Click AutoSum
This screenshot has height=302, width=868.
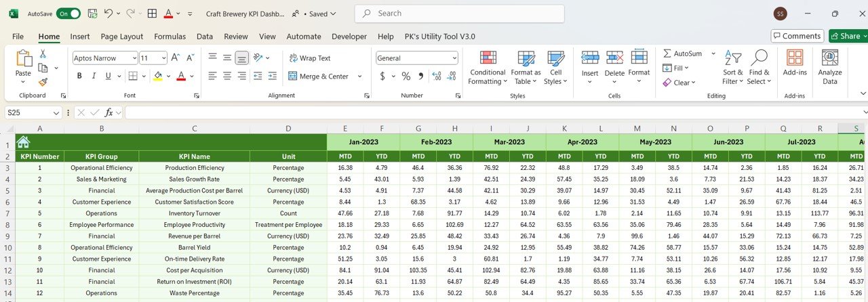point(682,53)
